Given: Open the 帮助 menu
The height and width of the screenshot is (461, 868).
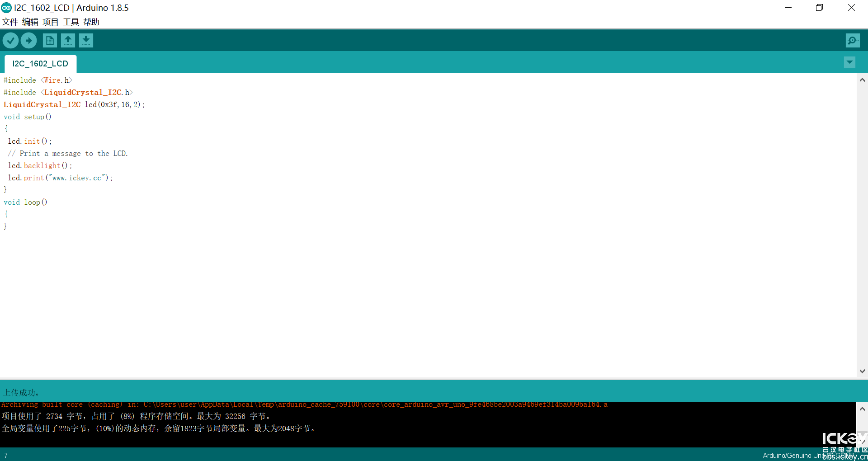Looking at the screenshot, I should click(91, 22).
